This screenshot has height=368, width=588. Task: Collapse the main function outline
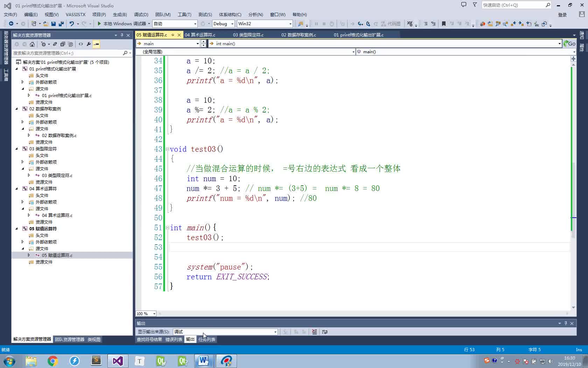coord(167,228)
